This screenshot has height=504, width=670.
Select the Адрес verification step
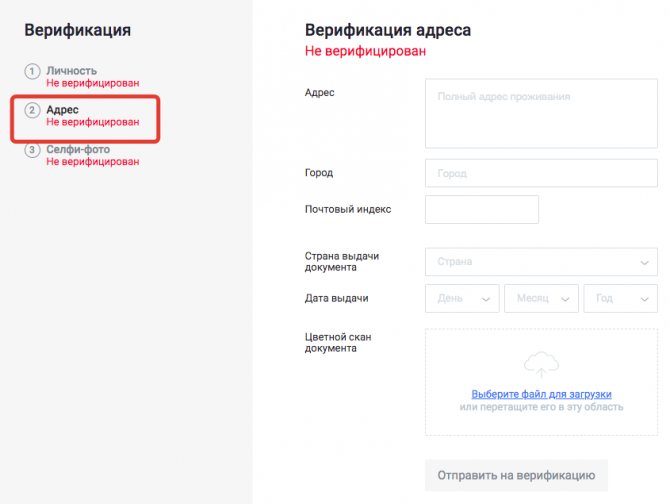(x=63, y=109)
